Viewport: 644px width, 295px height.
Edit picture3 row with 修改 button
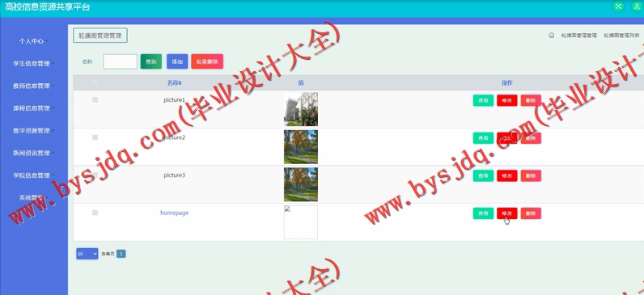pos(507,176)
